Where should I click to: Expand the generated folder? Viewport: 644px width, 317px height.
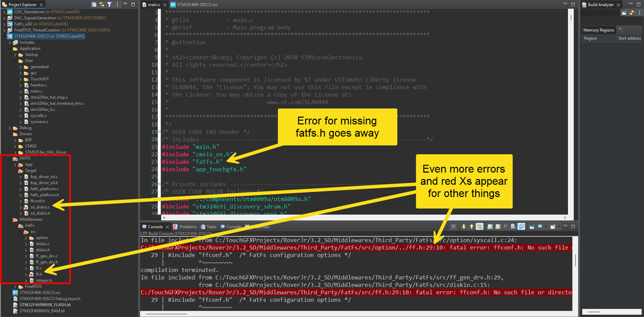[x=21, y=66]
